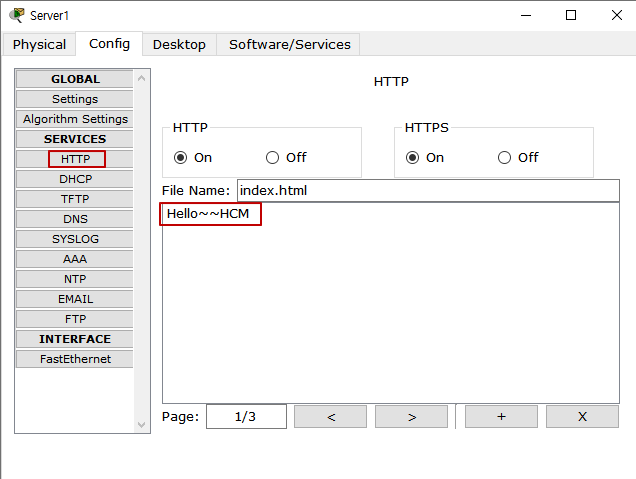The image size is (636, 479).
Task: Open the Software/Services tab
Action: 289,44
